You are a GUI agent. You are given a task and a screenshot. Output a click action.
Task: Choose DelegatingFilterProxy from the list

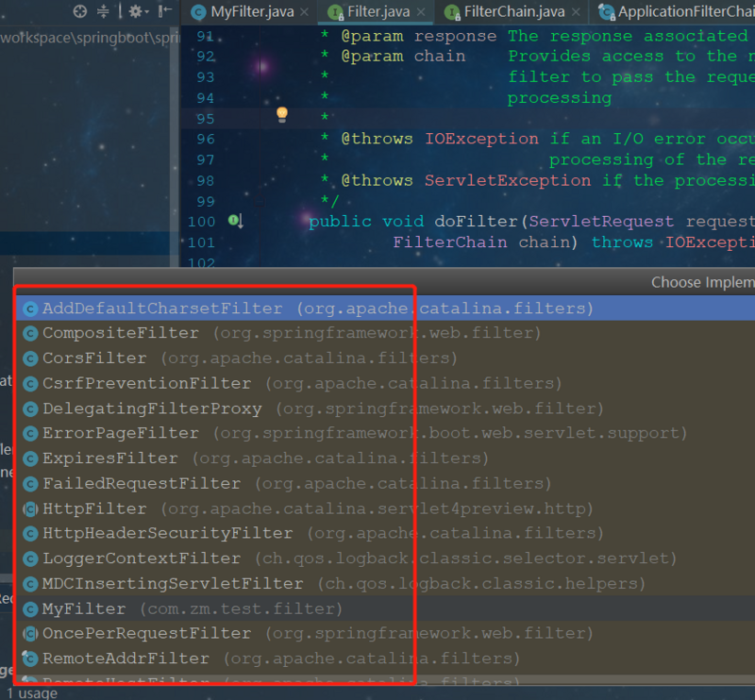coord(385,408)
